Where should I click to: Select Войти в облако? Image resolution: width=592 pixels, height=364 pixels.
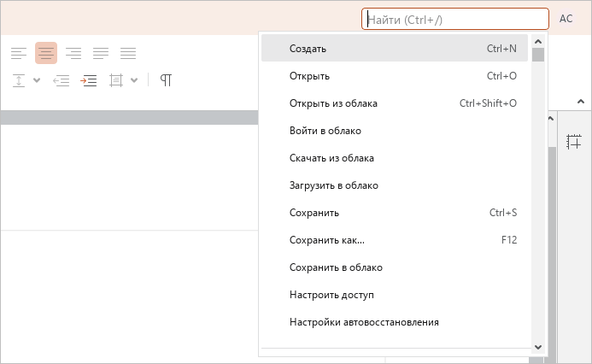click(395, 131)
